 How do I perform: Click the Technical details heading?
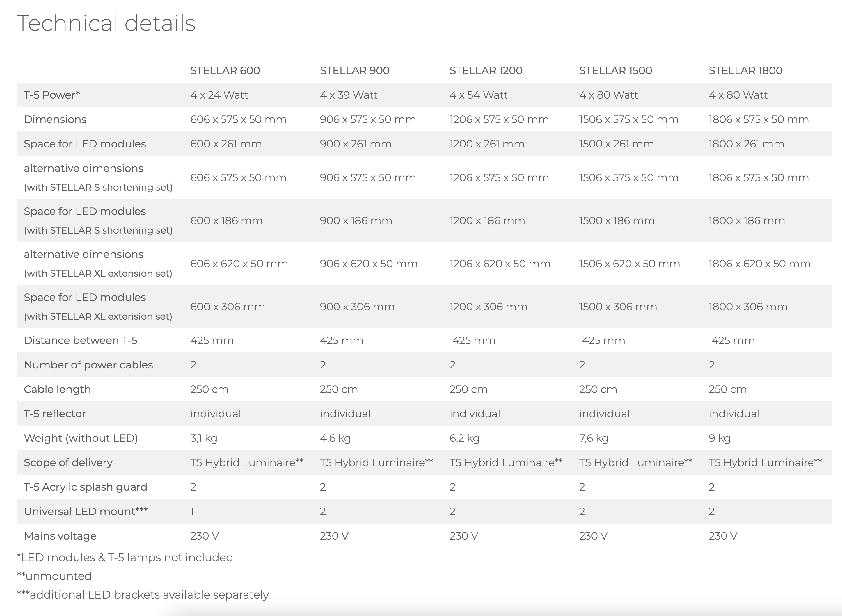point(106,23)
